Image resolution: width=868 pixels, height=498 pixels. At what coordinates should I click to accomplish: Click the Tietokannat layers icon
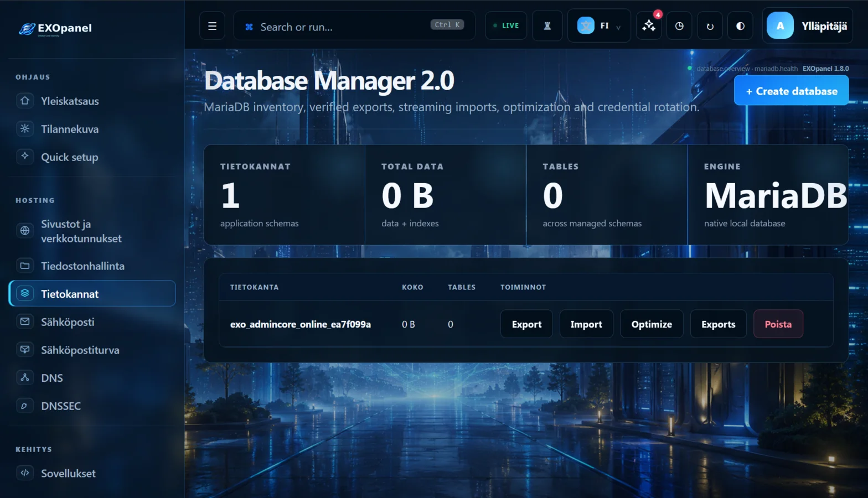[x=25, y=293]
